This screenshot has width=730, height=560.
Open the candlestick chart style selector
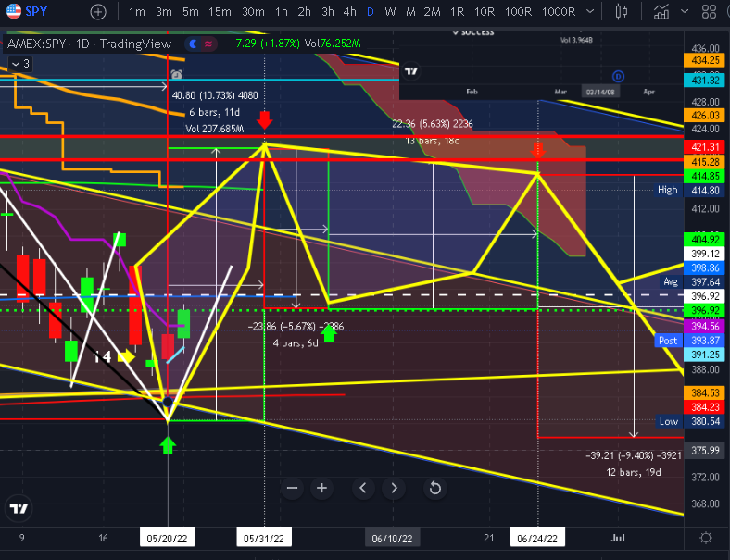coord(621,12)
